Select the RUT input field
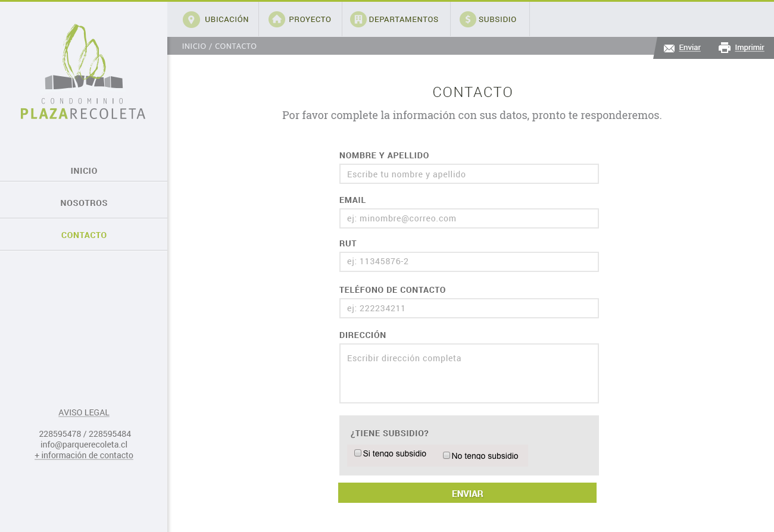774x532 pixels. pos(469,262)
